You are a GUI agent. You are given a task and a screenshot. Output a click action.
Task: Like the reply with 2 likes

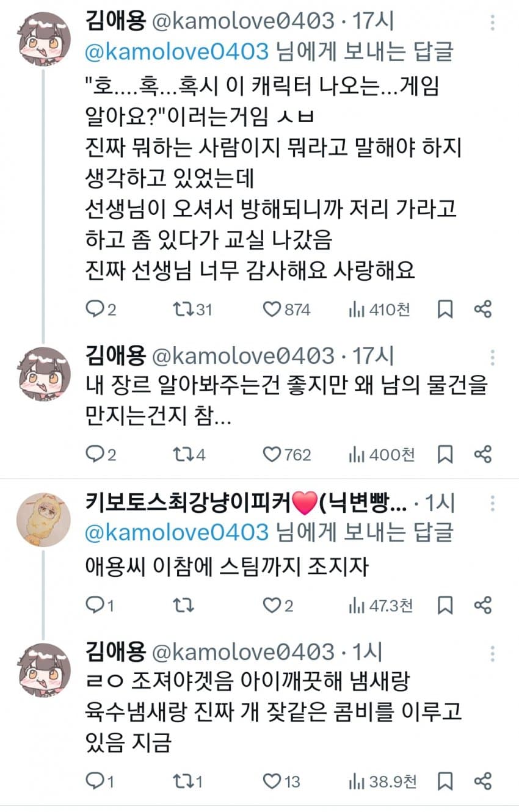click(272, 605)
